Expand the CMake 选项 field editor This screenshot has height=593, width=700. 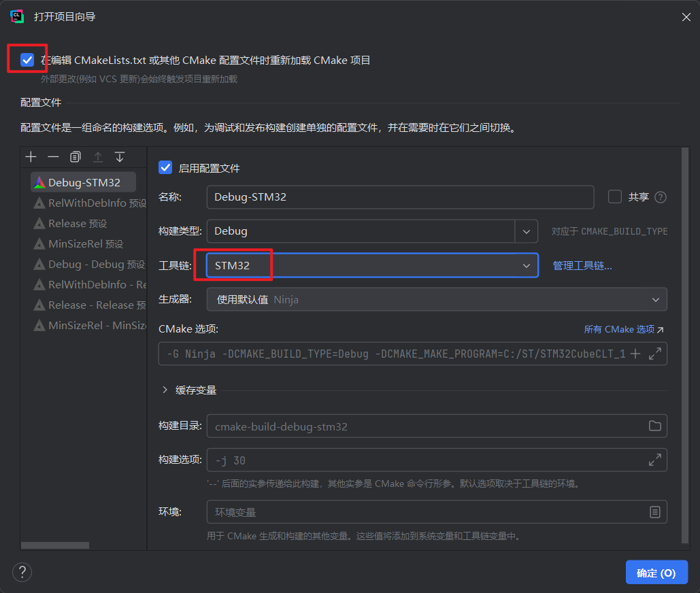(x=655, y=354)
